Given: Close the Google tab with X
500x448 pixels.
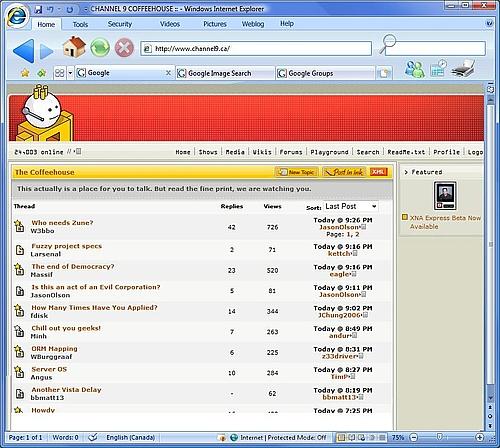Looking at the screenshot, I should pos(168,73).
